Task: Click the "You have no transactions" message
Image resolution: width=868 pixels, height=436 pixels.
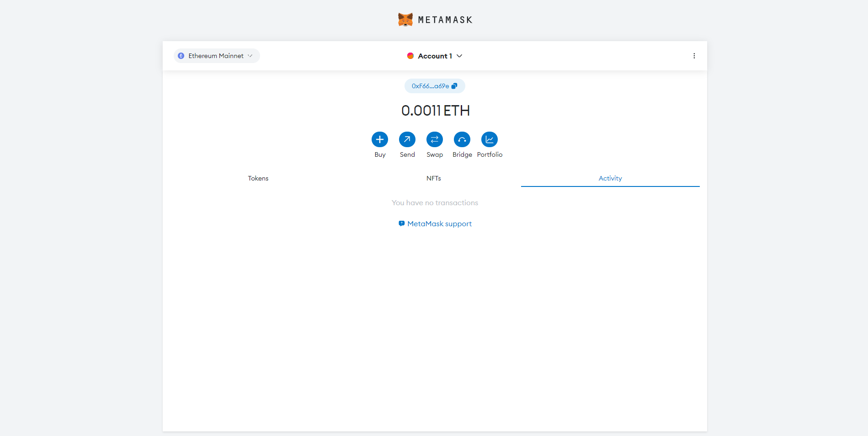Action: tap(435, 203)
